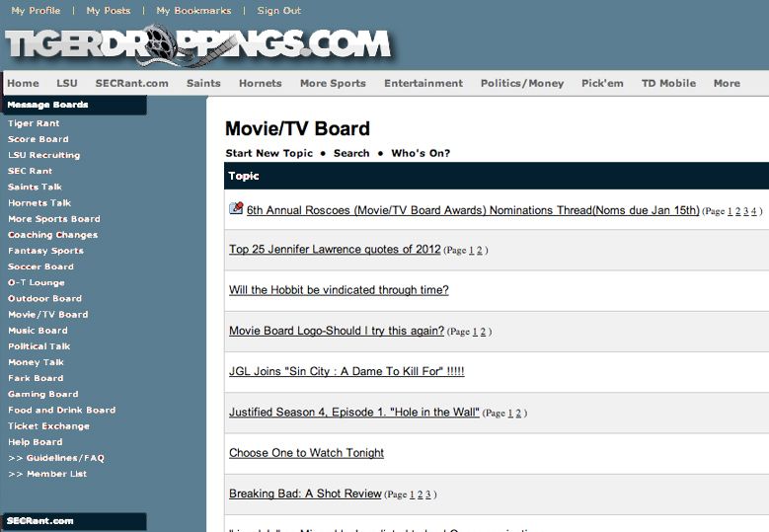Open Tiger Rant board in sidebar
769x532 pixels.
[x=34, y=123]
